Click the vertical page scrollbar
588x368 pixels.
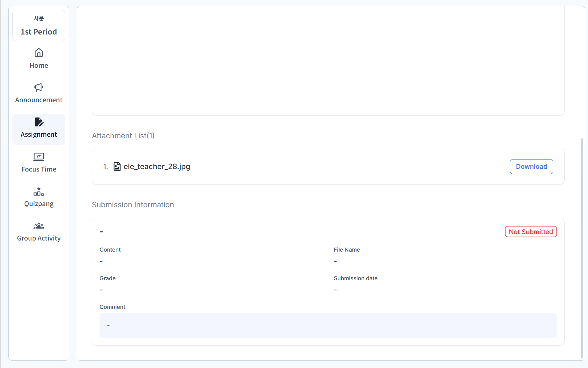point(582,246)
